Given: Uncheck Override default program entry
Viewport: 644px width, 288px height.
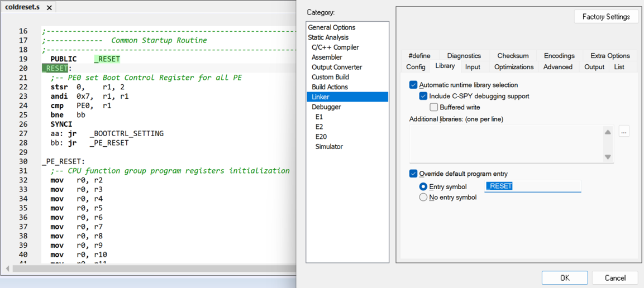Looking at the screenshot, I should pyautogui.click(x=413, y=174).
